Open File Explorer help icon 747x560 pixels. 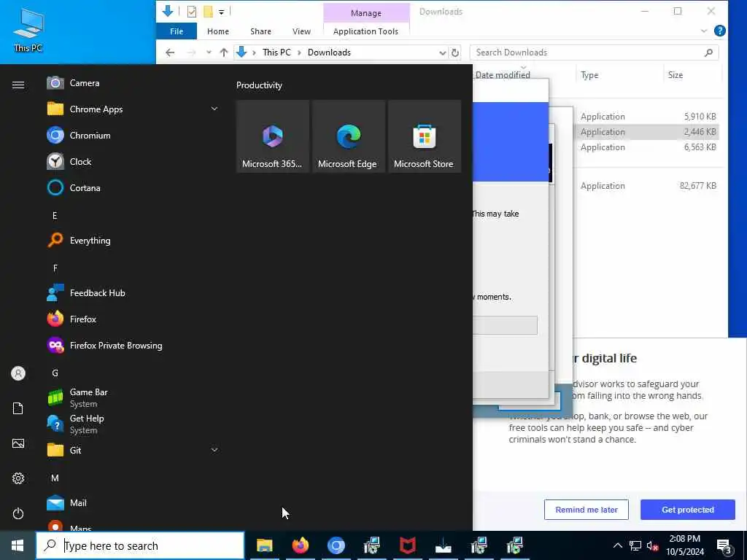(x=720, y=31)
